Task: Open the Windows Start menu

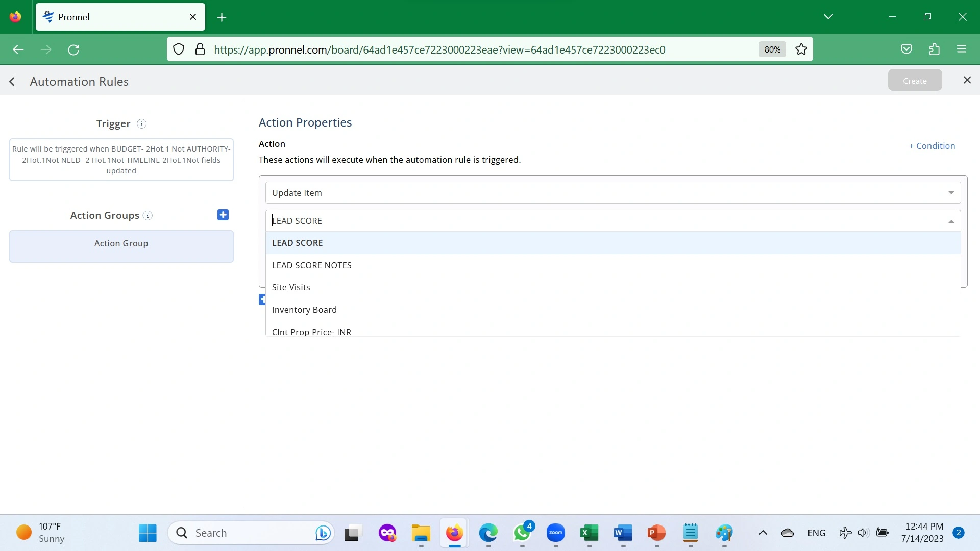Action: point(148,533)
